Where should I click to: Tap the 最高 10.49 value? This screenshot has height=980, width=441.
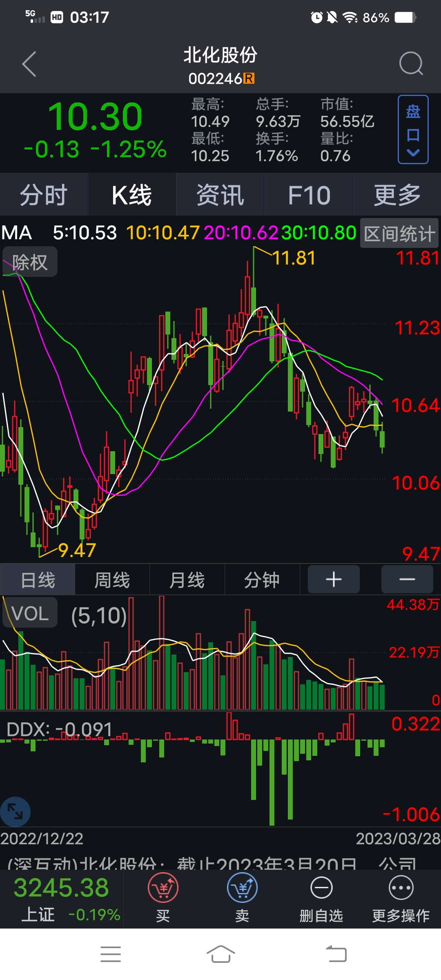[210, 121]
